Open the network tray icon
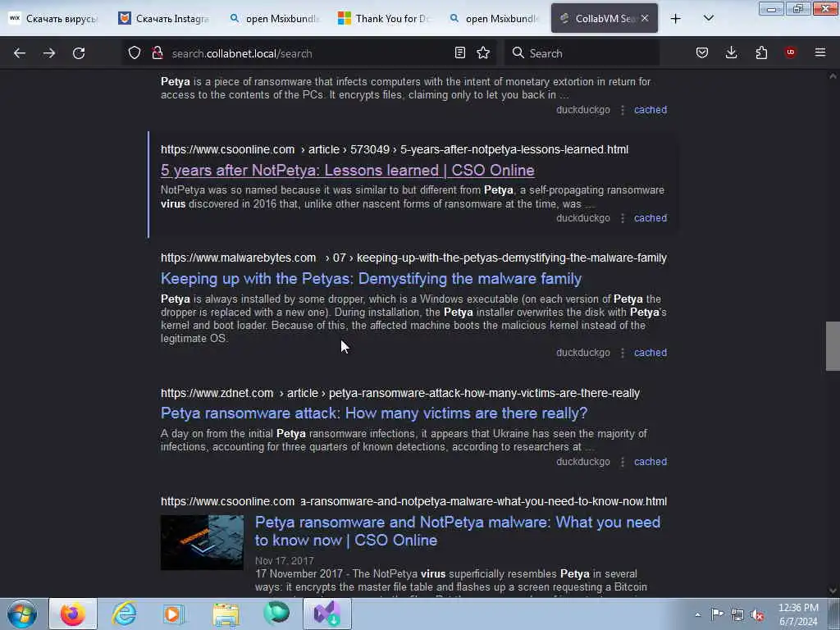This screenshot has width=840, height=630. click(x=737, y=615)
